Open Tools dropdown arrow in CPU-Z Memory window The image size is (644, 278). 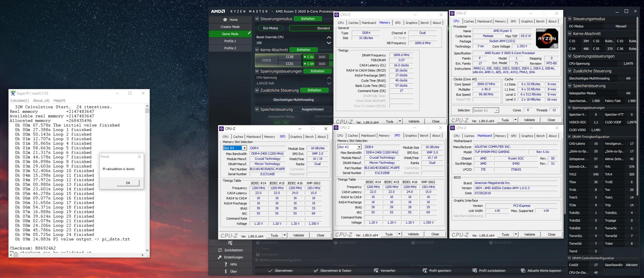point(400,121)
